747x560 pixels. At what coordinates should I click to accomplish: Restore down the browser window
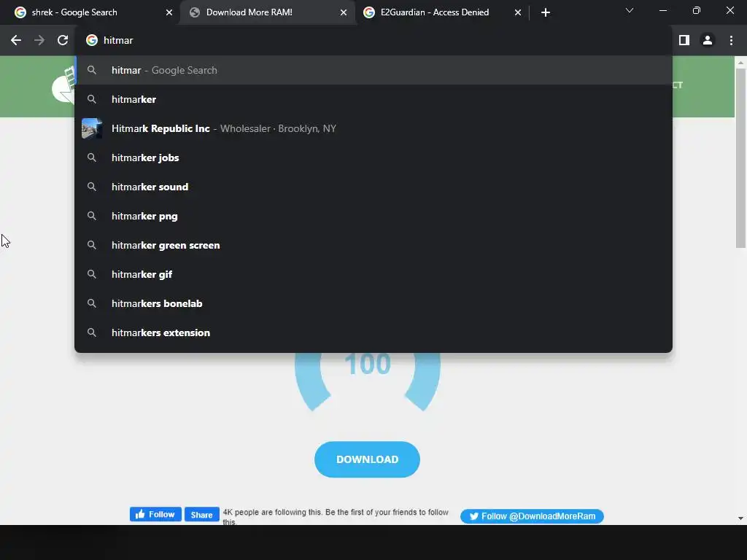click(696, 10)
